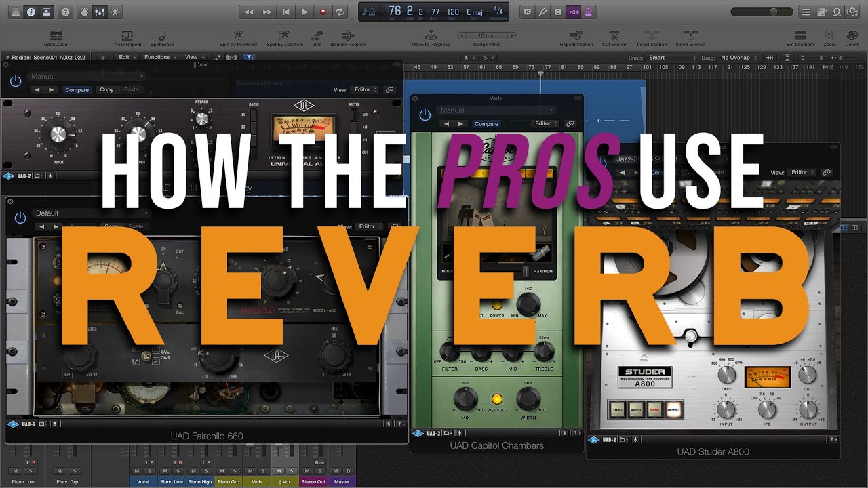Open the Colors palette icon

(x=852, y=35)
